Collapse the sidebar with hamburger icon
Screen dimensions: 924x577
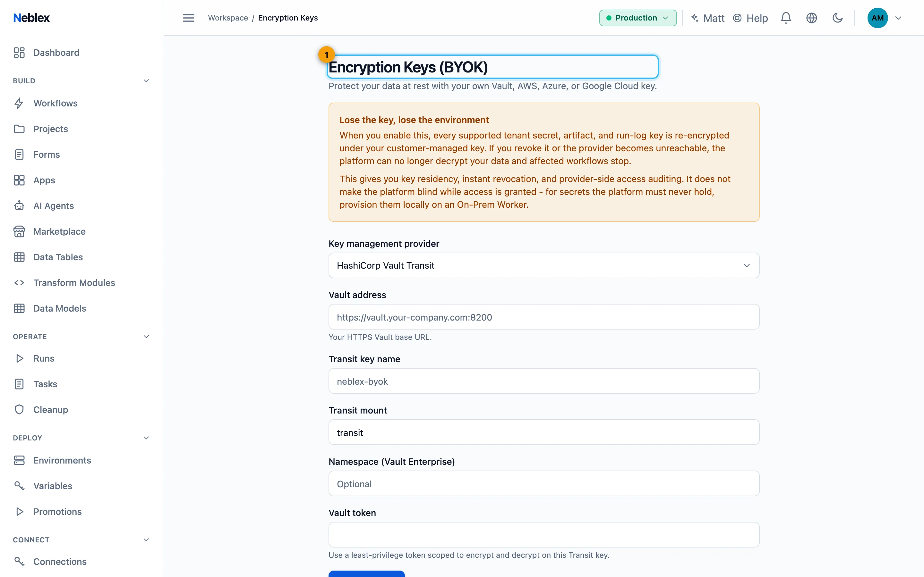[x=188, y=18]
